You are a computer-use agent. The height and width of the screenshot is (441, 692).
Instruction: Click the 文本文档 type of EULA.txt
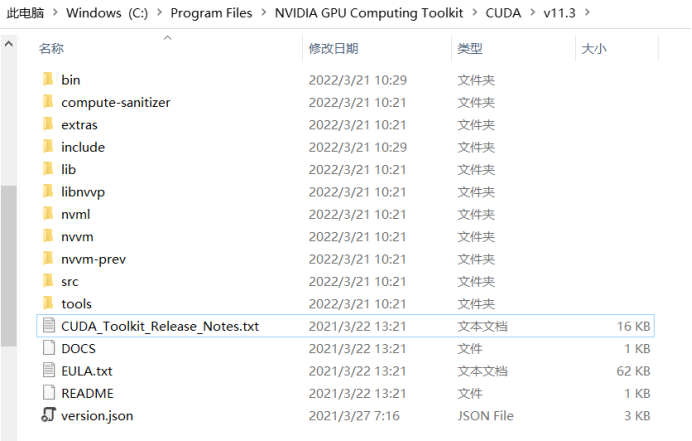482,371
